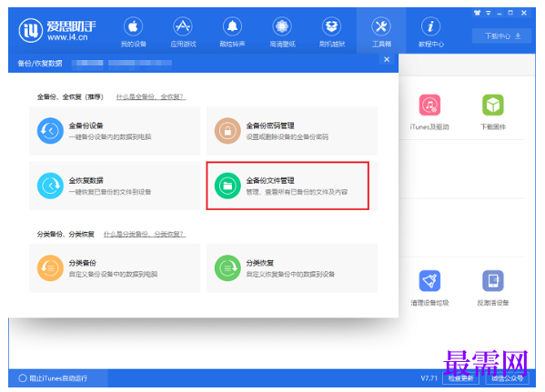Click the 全备份设备 blue backup icon

point(50,131)
